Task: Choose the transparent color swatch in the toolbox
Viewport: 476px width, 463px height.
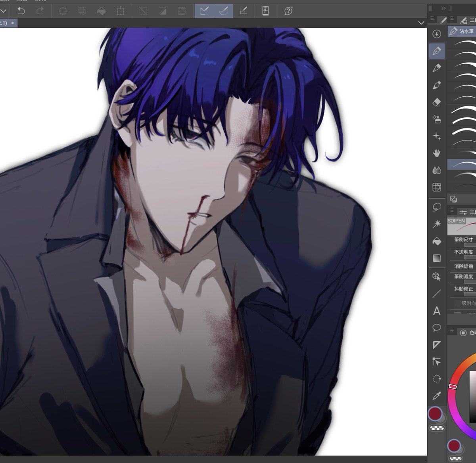Action: tap(437, 428)
